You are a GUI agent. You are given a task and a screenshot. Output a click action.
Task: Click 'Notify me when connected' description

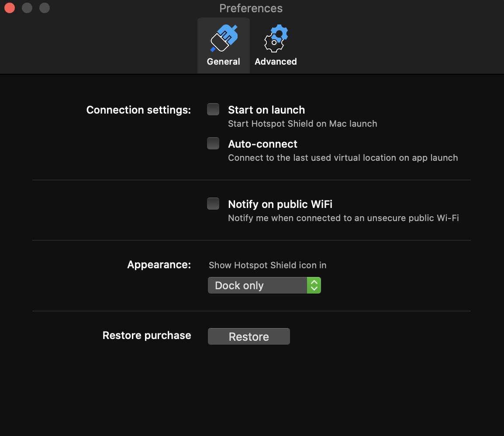[x=343, y=218]
